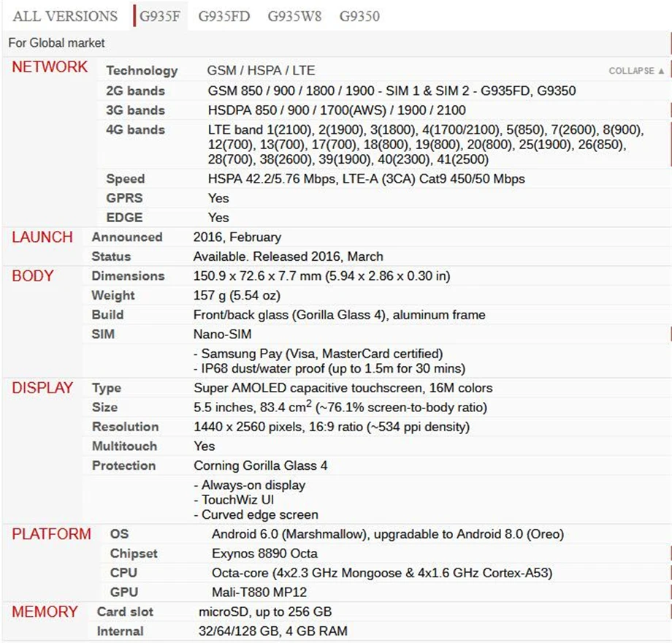
Task: Open the G935W8 version tab
Action: click(x=294, y=16)
